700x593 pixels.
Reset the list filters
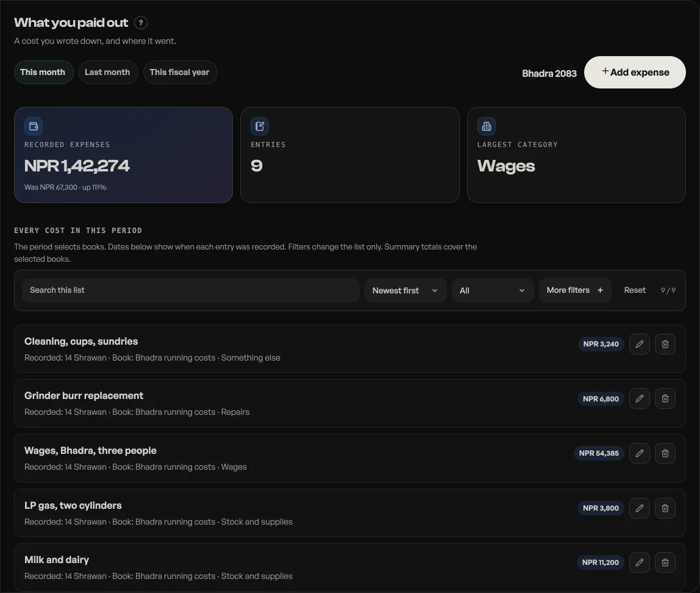635,290
